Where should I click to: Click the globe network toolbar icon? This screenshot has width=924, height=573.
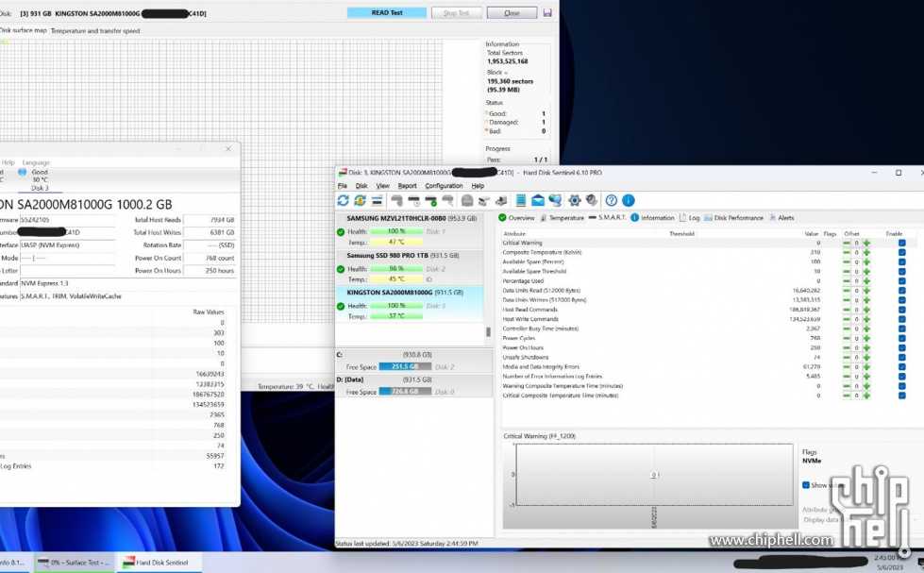coord(555,200)
